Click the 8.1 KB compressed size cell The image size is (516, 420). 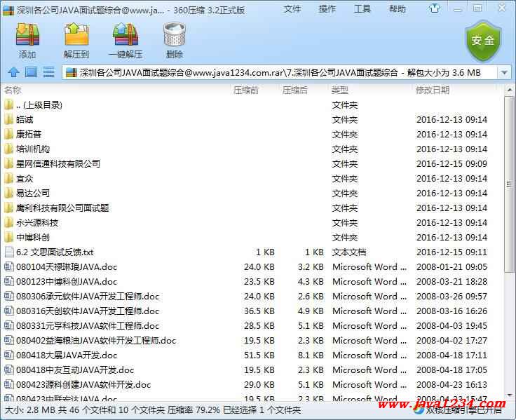tap(311, 355)
